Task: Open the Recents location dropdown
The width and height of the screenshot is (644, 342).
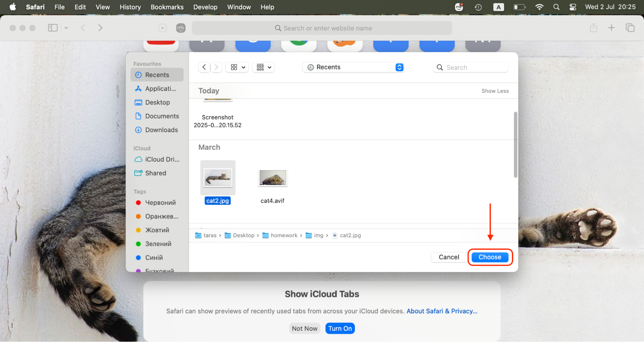Action: click(353, 67)
